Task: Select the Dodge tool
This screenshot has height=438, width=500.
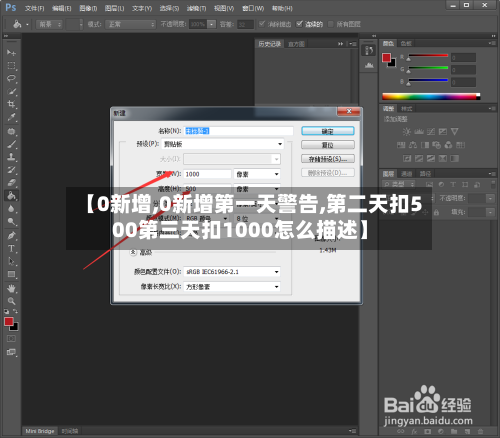Action: tap(11, 221)
